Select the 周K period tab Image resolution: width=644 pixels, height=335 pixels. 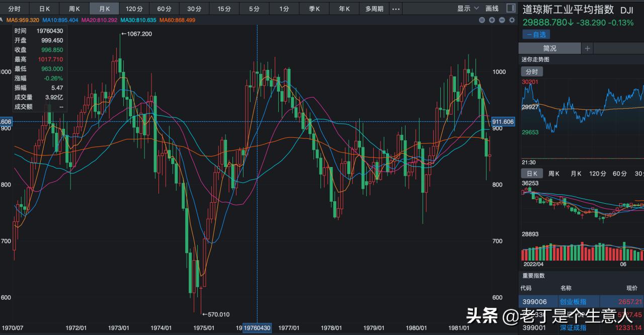[x=74, y=9]
